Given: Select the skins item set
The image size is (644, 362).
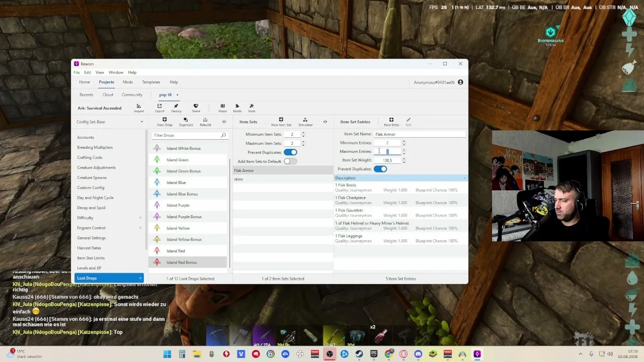Looking at the screenshot, I should tap(283, 179).
